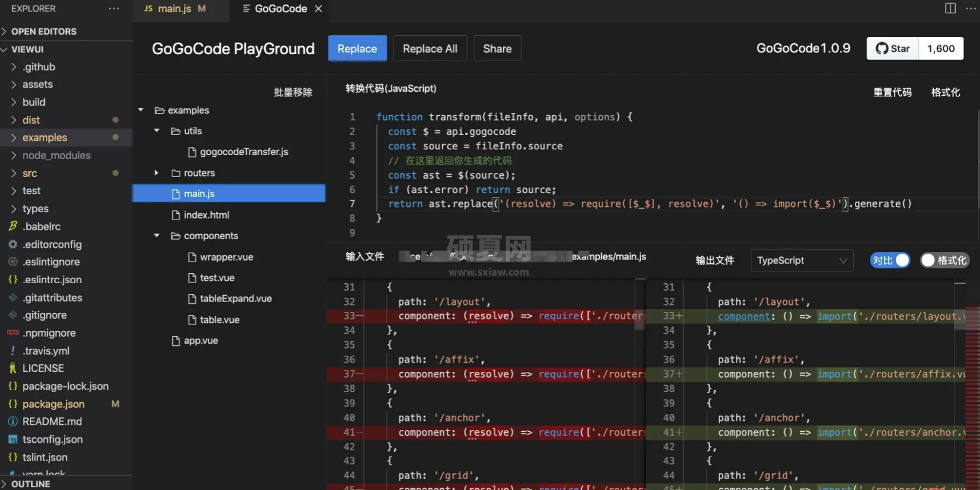Click the .eslintrc.json braces icon
This screenshot has width=980, height=490.
point(13,280)
